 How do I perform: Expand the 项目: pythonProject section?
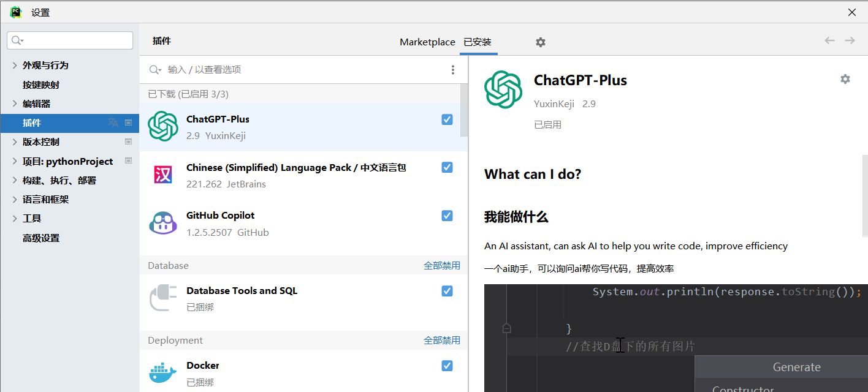click(15, 161)
